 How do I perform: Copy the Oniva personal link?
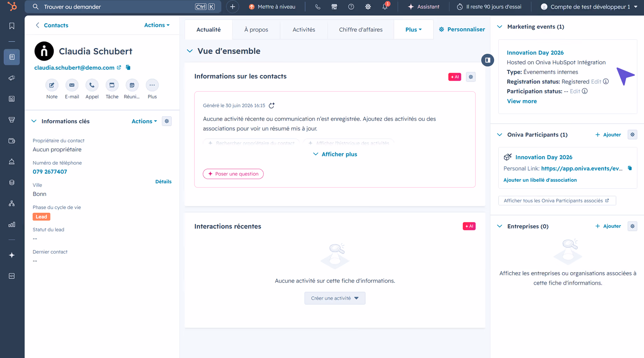(x=630, y=168)
